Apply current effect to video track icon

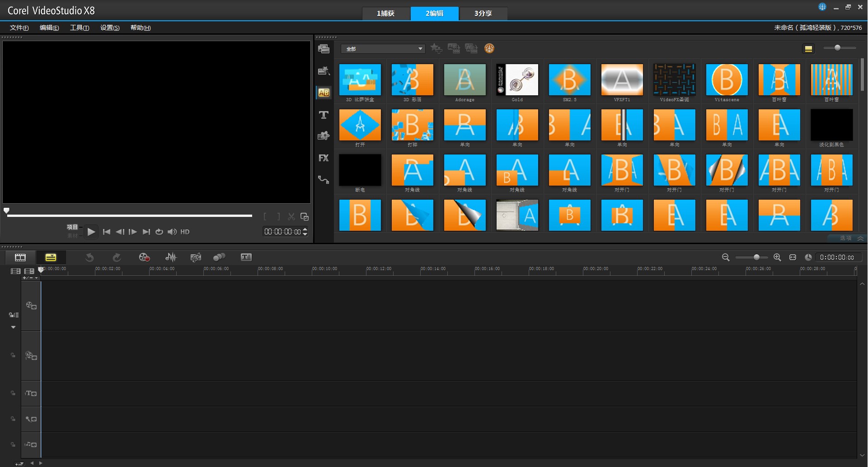454,48
